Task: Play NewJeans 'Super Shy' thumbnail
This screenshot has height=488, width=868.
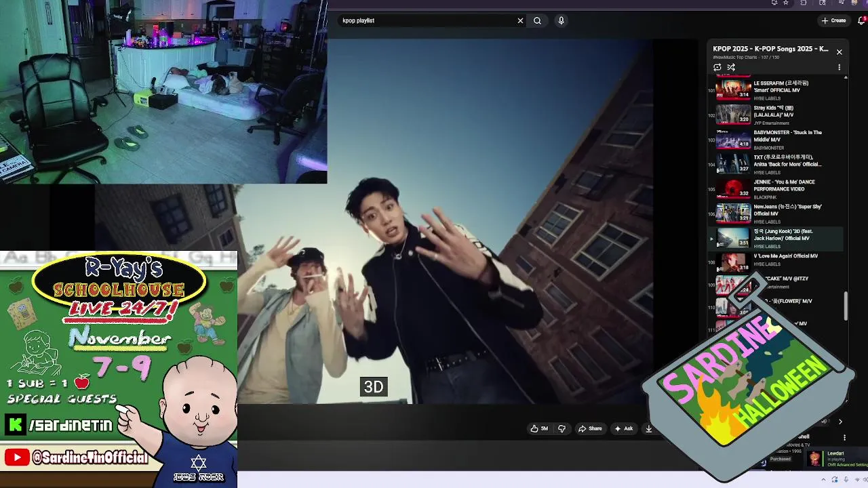Action: 733,213
